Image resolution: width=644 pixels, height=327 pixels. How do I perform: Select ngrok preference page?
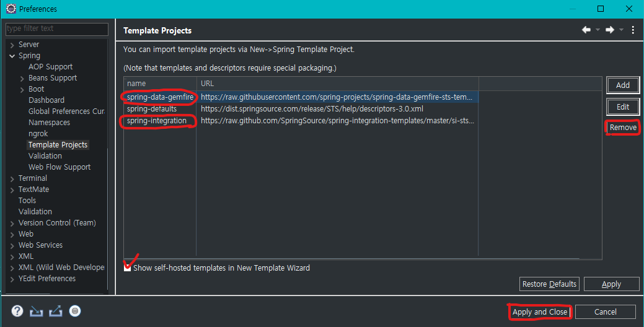[38, 134]
